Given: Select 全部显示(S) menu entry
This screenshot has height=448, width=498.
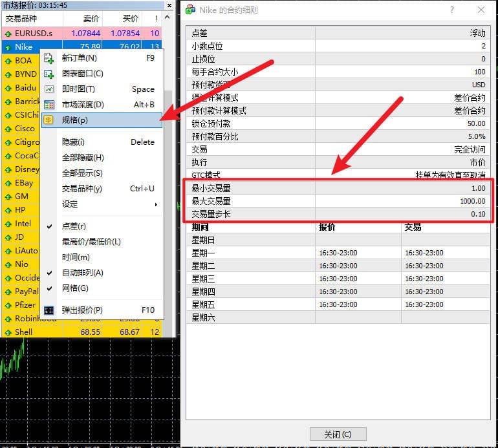Looking at the screenshot, I should click(x=102, y=173).
